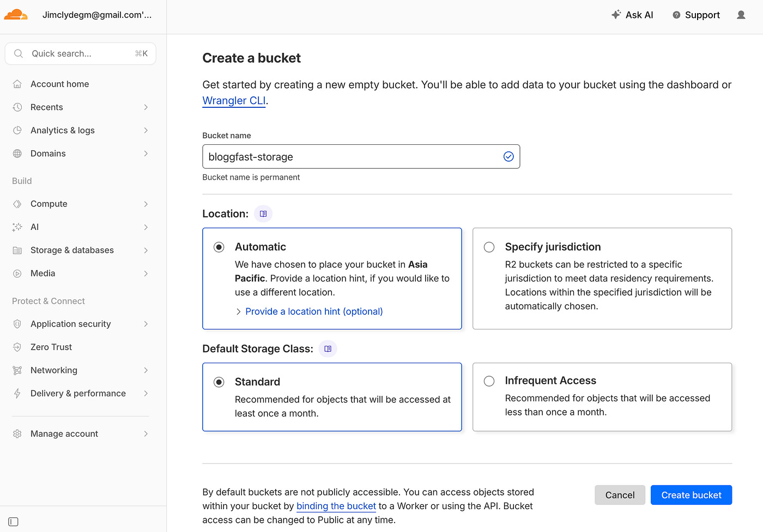
Task: Open the Compute section icon in sidebar
Action: click(x=17, y=204)
